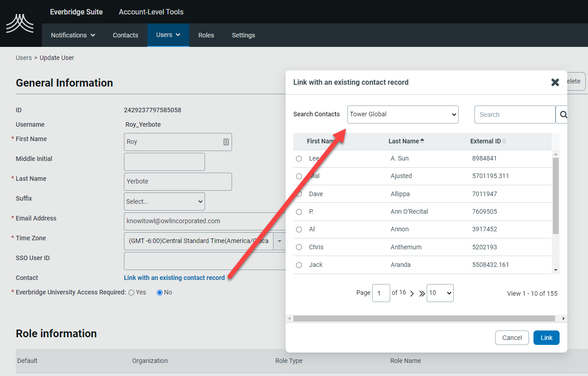Open the Suffix Select dropdown
The height and width of the screenshot is (376, 588).
(x=164, y=201)
